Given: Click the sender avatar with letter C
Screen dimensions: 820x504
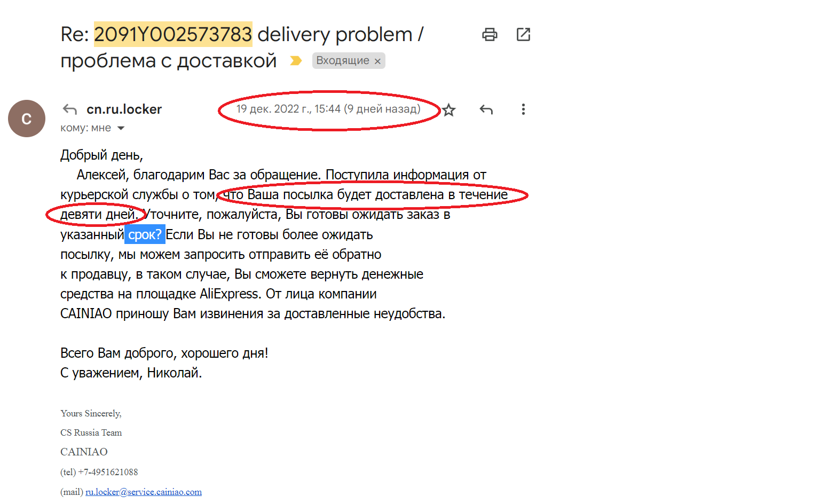Looking at the screenshot, I should pos(27,119).
